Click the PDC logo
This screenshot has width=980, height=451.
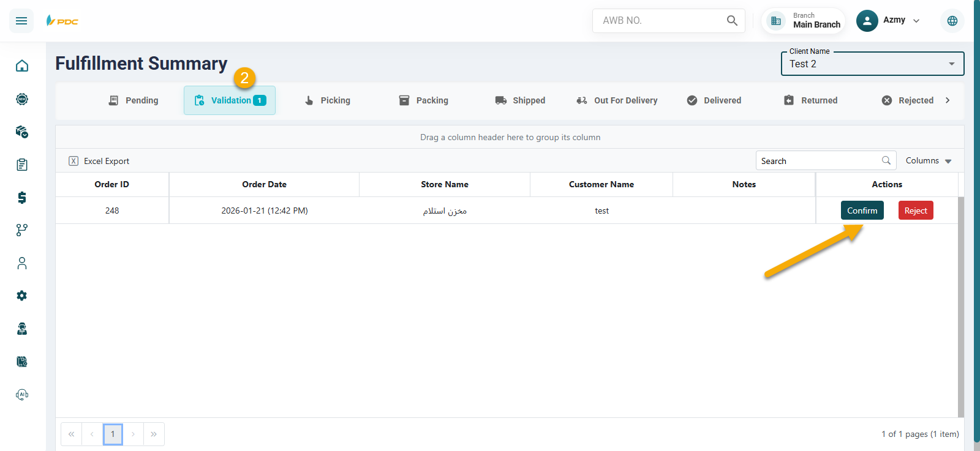point(62,21)
